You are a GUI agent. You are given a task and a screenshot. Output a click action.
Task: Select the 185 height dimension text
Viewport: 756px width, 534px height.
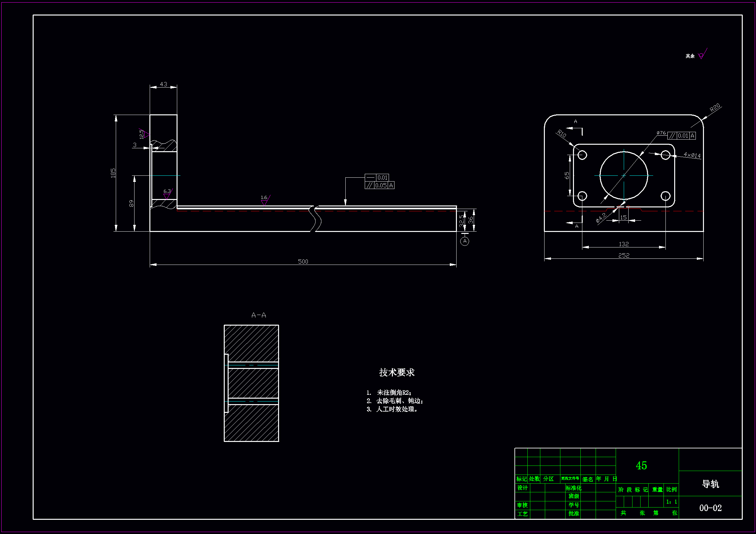[x=113, y=173]
